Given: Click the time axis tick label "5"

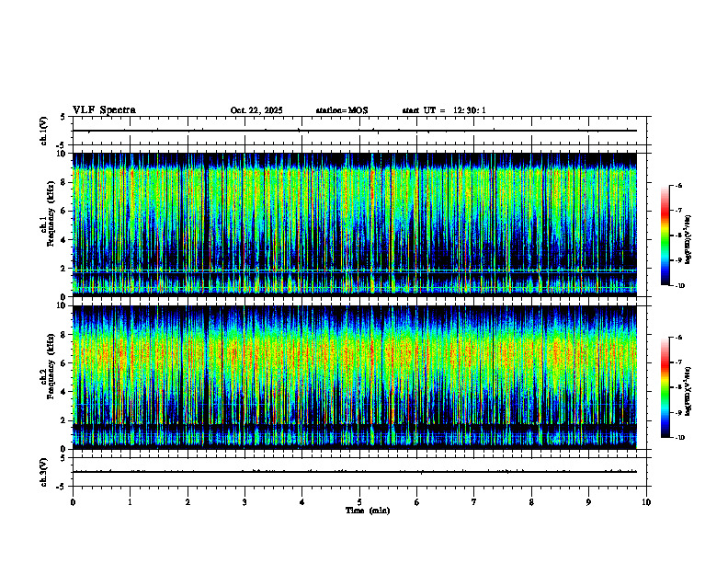Looking at the screenshot, I should [359, 502].
